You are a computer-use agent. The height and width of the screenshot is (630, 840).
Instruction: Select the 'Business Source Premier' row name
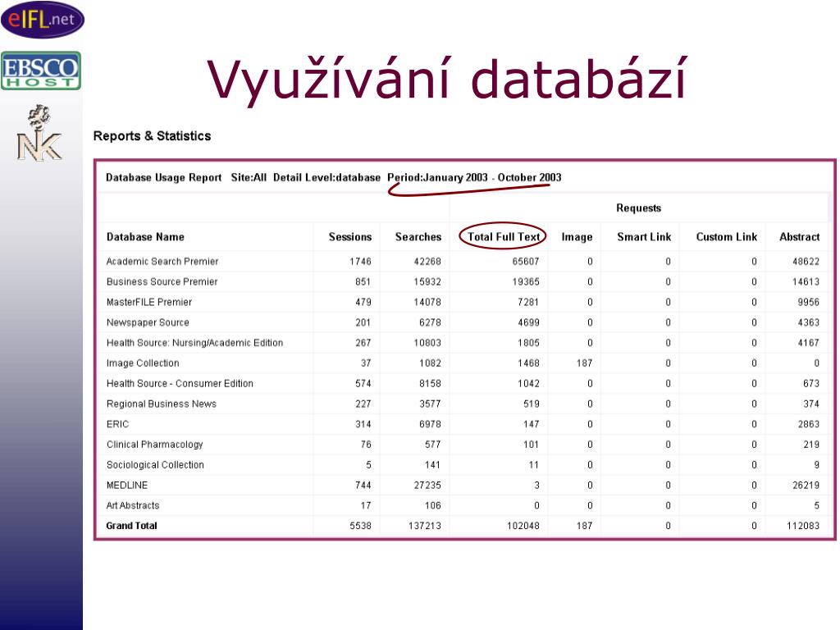(x=162, y=282)
